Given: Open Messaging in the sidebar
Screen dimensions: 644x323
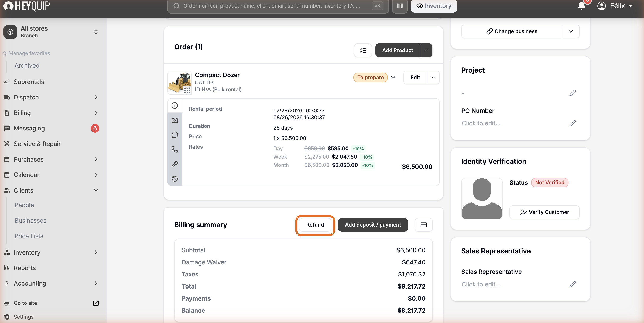Looking at the screenshot, I should [51, 128].
